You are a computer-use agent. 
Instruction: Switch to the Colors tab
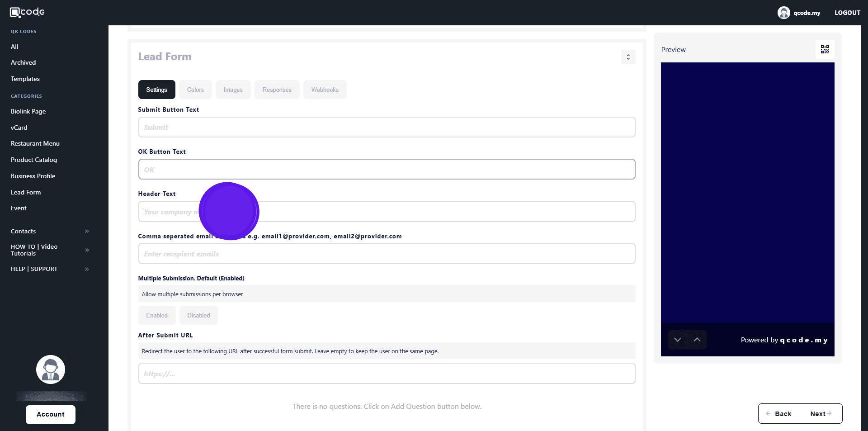(x=195, y=90)
